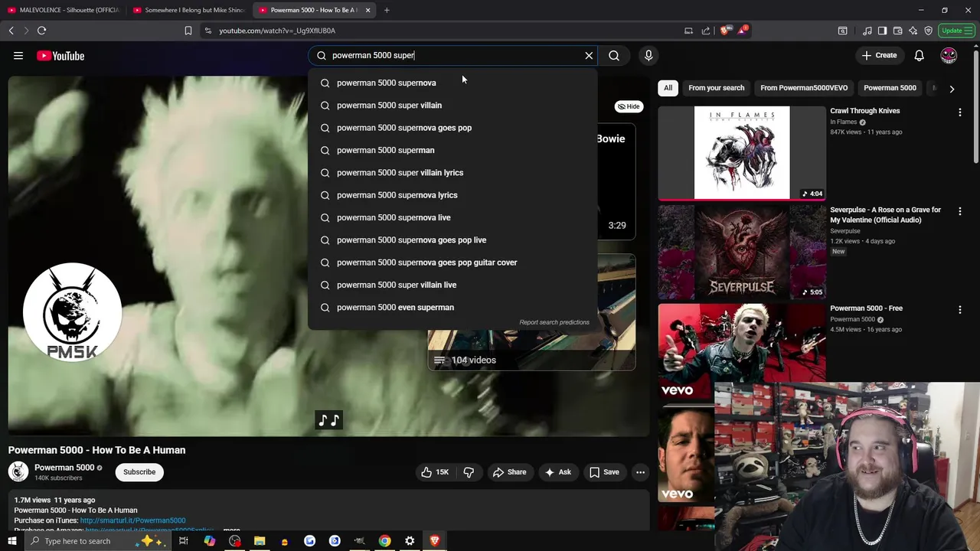Open a new browser tab

point(387,10)
